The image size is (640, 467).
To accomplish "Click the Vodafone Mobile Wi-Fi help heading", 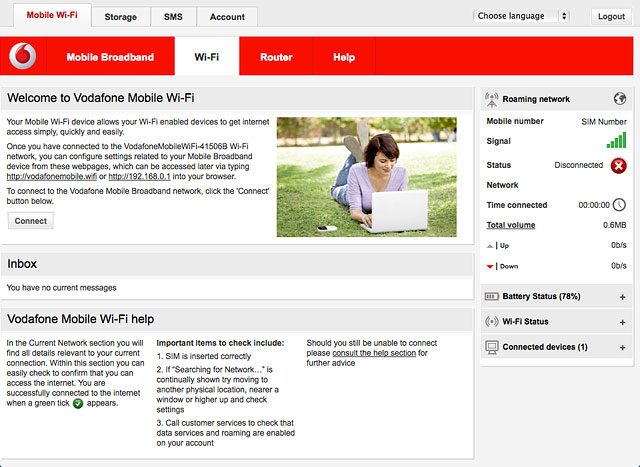I will point(80,319).
